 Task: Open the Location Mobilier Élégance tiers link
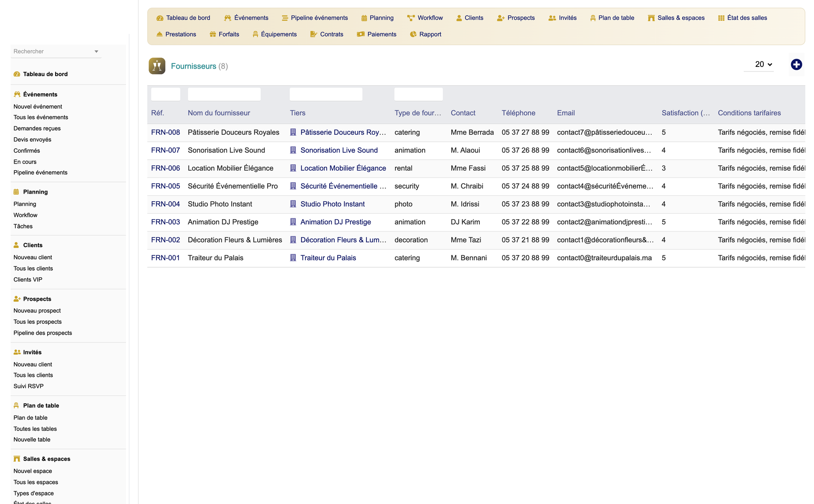[343, 168]
